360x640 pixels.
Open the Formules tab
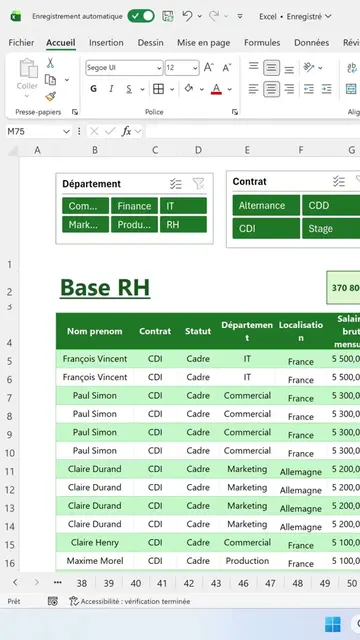point(262,42)
